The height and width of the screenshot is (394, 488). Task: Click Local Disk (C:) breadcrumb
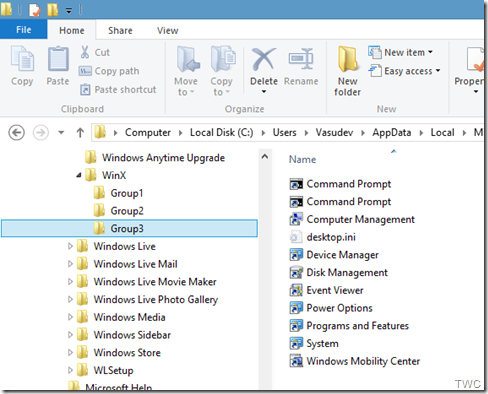point(222,133)
